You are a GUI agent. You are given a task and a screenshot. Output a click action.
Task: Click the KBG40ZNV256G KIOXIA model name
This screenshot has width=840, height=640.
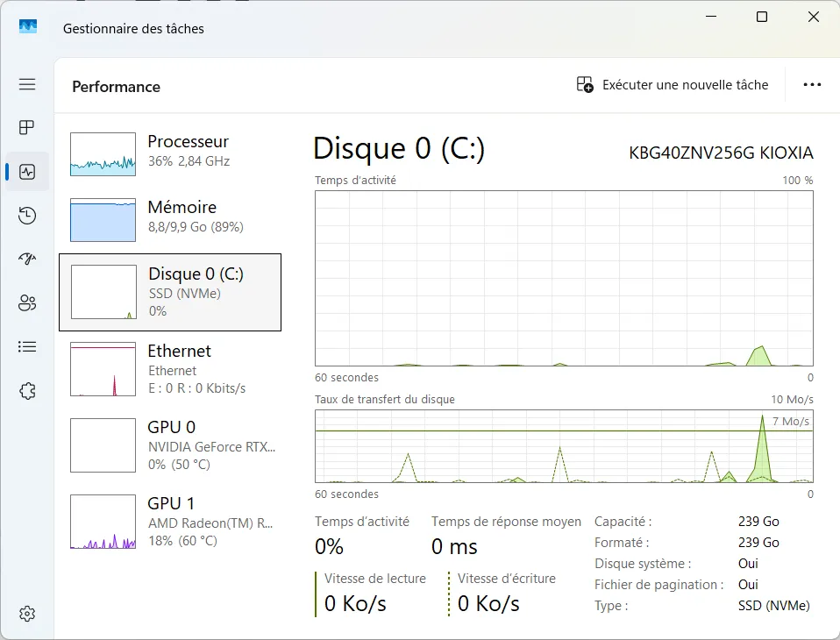point(721,153)
